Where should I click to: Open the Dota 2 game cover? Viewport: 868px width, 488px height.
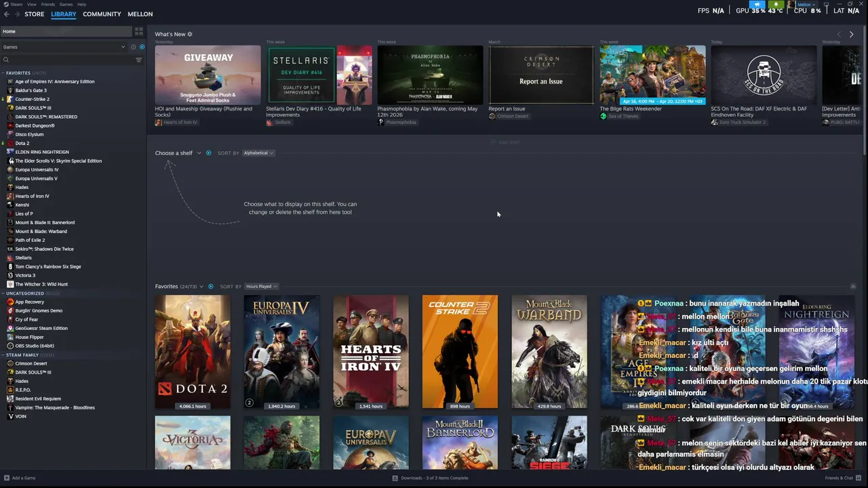click(x=193, y=352)
